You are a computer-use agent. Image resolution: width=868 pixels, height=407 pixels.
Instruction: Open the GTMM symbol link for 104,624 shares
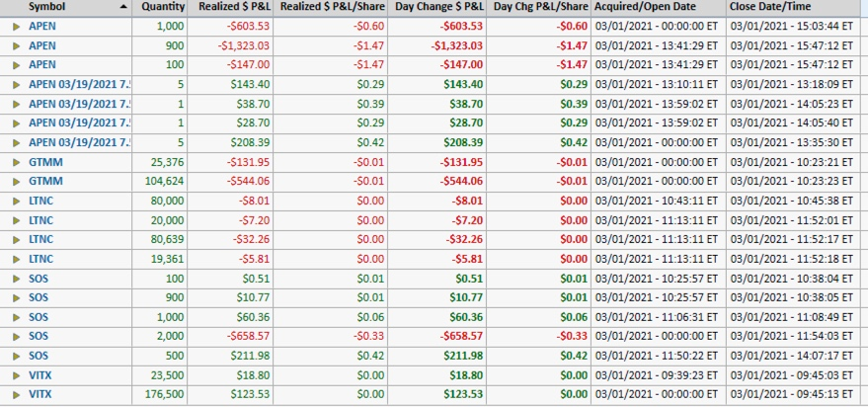coord(45,181)
